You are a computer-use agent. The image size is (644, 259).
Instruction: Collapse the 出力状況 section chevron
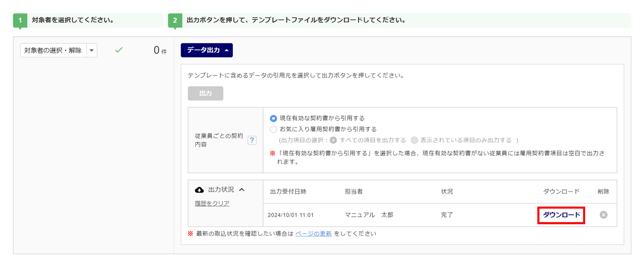[x=242, y=189]
